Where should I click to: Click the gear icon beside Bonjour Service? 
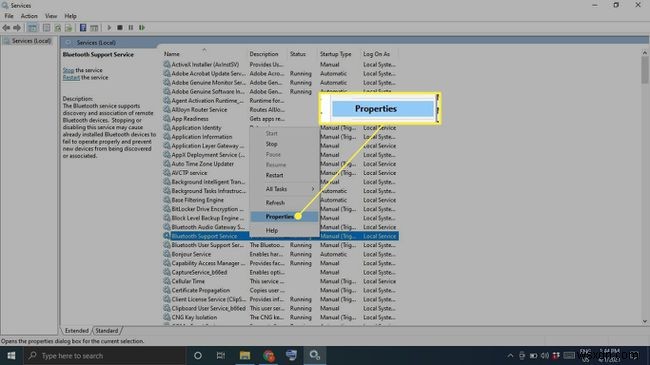pos(167,254)
